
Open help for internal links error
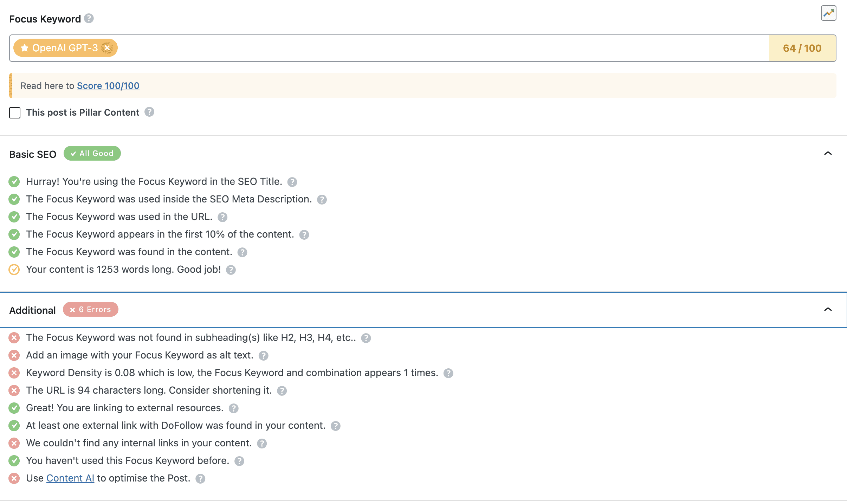tap(262, 443)
